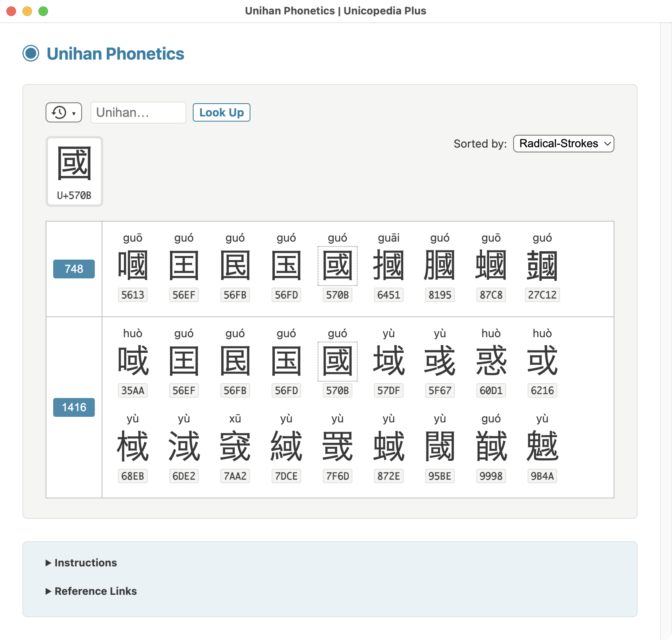Click the large 國 U+570B character tile
This screenshot has height=640, width=672.
tap(74, 171)
